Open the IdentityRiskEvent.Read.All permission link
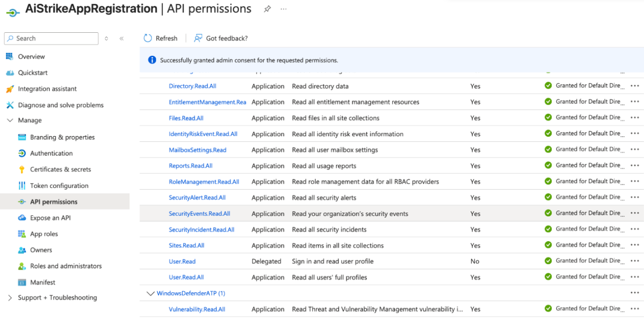This screenshot has height=318, width=644. (203, 134)
